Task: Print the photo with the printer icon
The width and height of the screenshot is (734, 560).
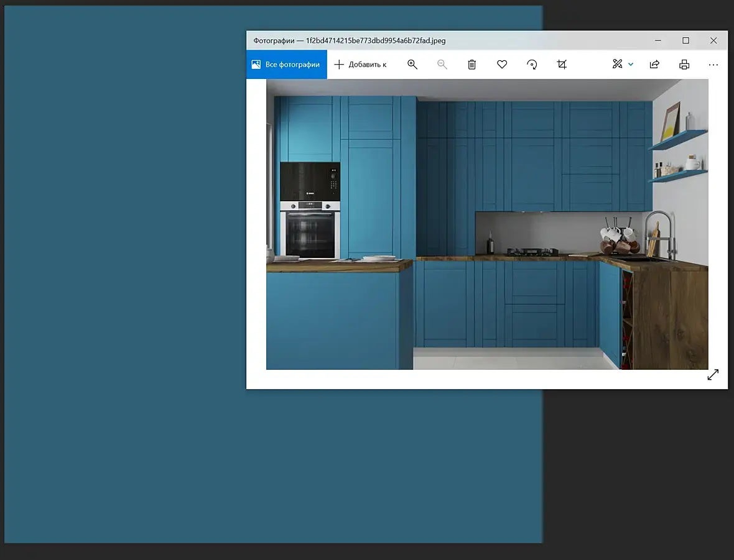Action: 684,65
